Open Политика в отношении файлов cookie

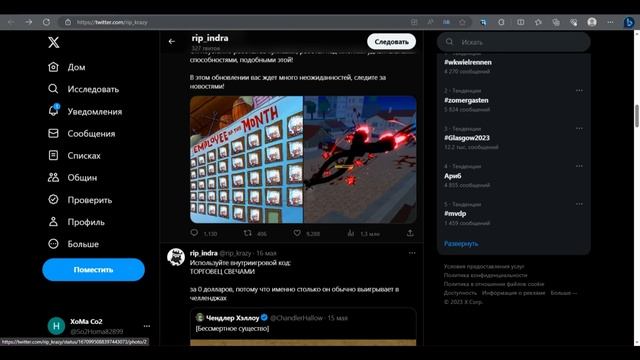494,284
